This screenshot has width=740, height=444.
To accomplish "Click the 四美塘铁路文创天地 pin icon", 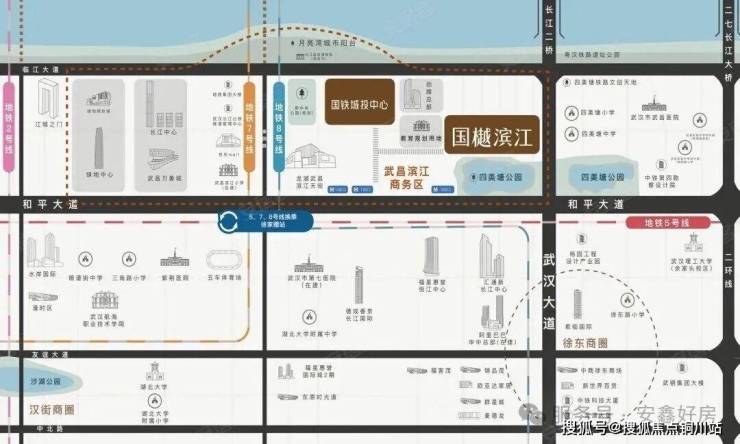I will pos(567,82).
